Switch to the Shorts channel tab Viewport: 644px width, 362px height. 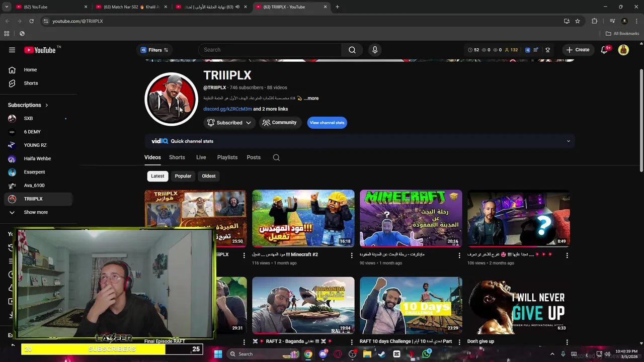coord(177,157)
